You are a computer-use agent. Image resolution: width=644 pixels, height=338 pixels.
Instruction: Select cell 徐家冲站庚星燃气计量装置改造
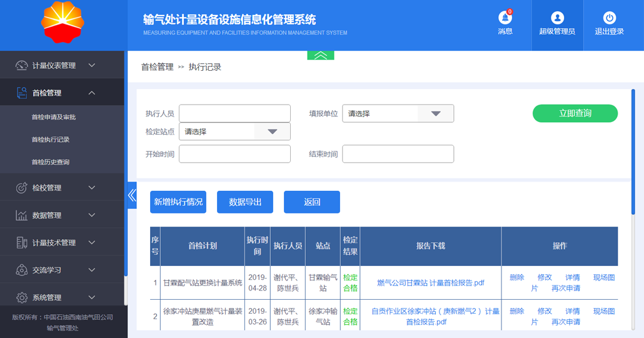203,317
